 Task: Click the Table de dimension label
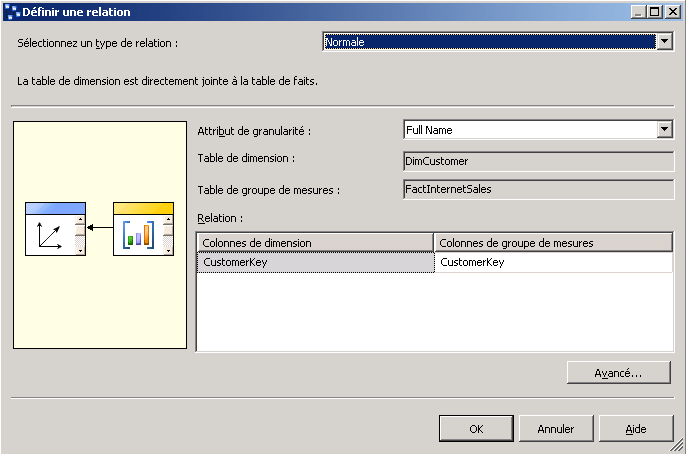pyautogui.click(x=246, y=158)
